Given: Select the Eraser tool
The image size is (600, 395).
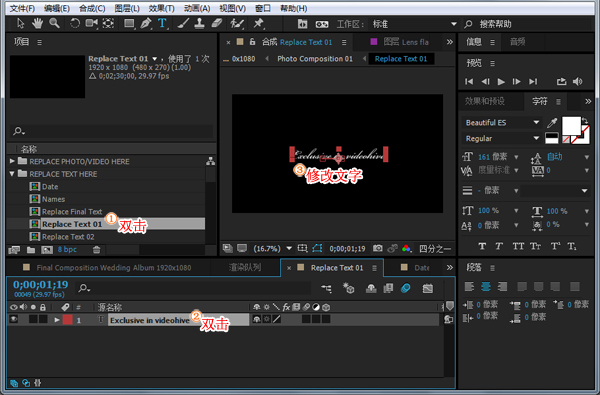Looking at the screenshot, I should [217, 24].
